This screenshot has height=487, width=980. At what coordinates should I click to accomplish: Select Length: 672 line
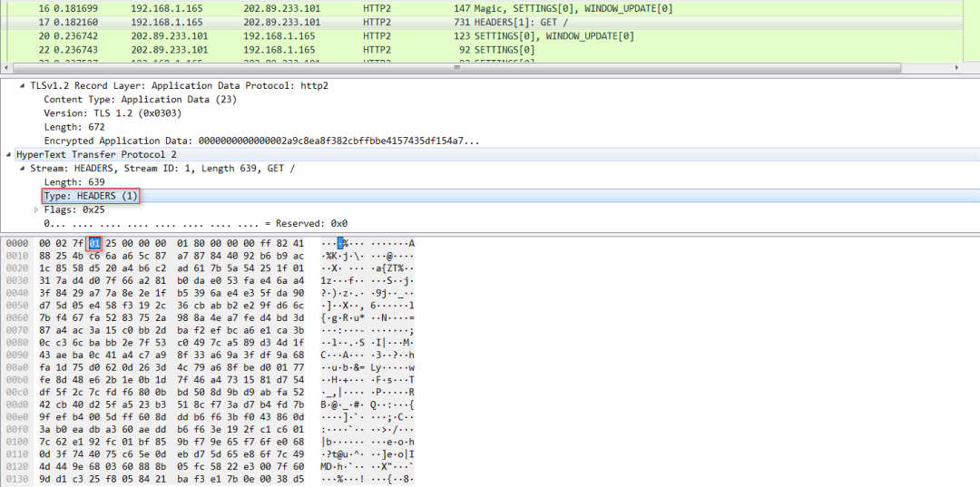[73, 127]
